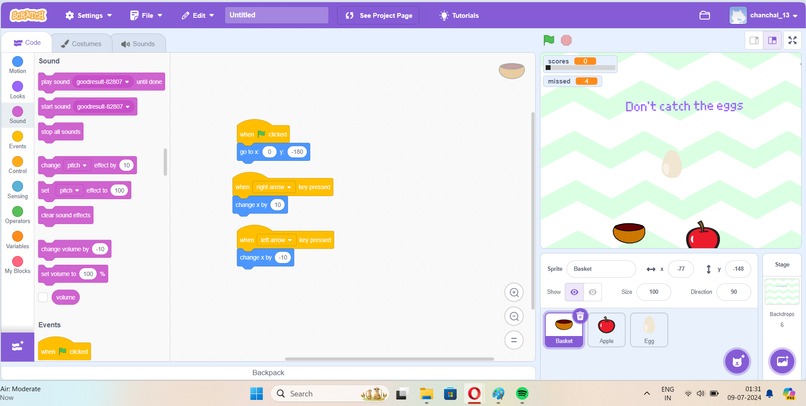This screenshot has height=406, width=806.
Task: Enter full screen stage mode
Action: pyautogui.click(x=792, y=41)
